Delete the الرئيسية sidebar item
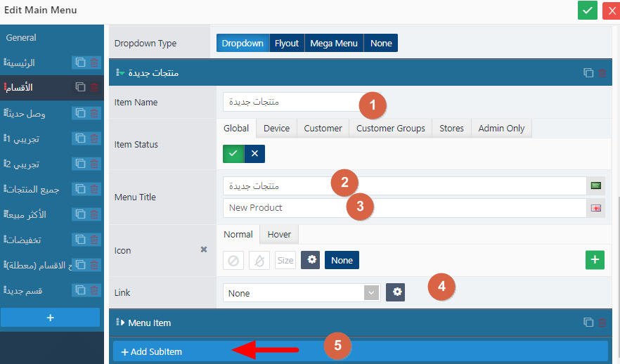Image resolution: width=620 pixels, height=364 pixels. point(94,63)
